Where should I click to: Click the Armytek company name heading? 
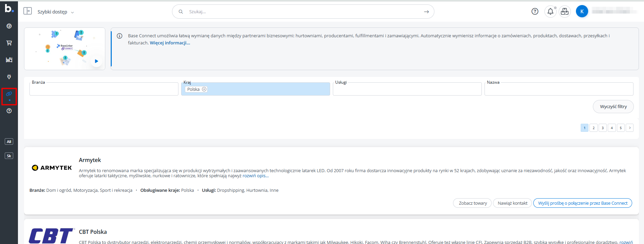point(90,160)
